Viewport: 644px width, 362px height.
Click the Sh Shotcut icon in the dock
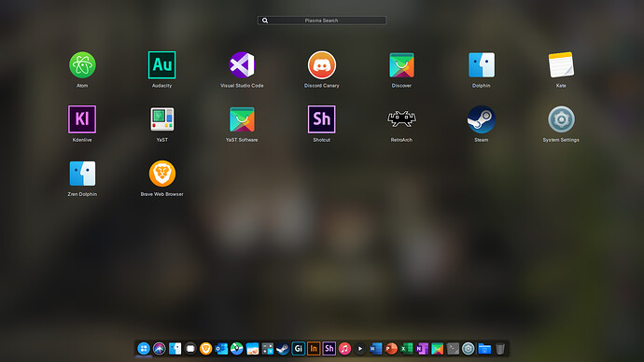[329, 349]
